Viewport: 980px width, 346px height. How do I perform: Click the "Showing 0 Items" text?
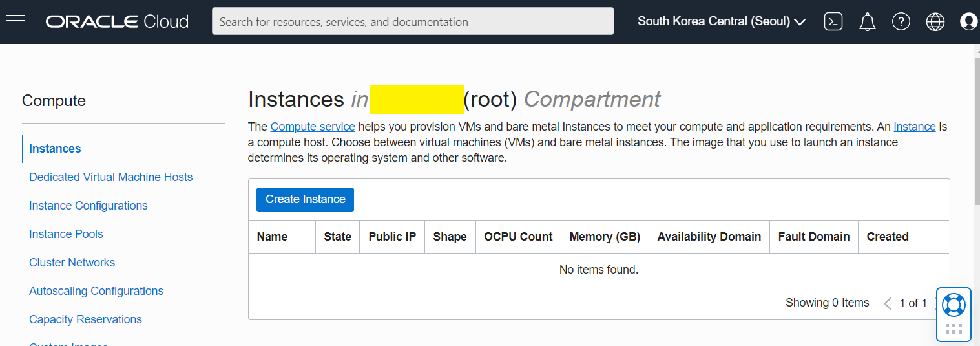pos(828,303)
